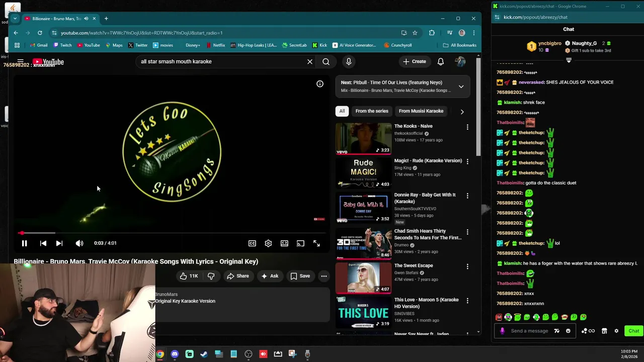Viewport: 644px width, 362px height.
Task: Click the Ask AI button
Action: 269,276
